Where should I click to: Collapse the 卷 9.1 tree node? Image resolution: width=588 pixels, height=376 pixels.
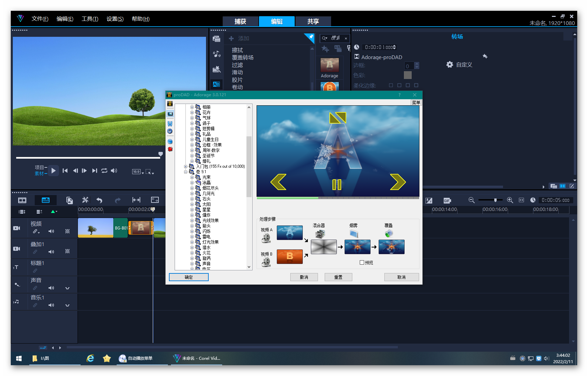185,172
